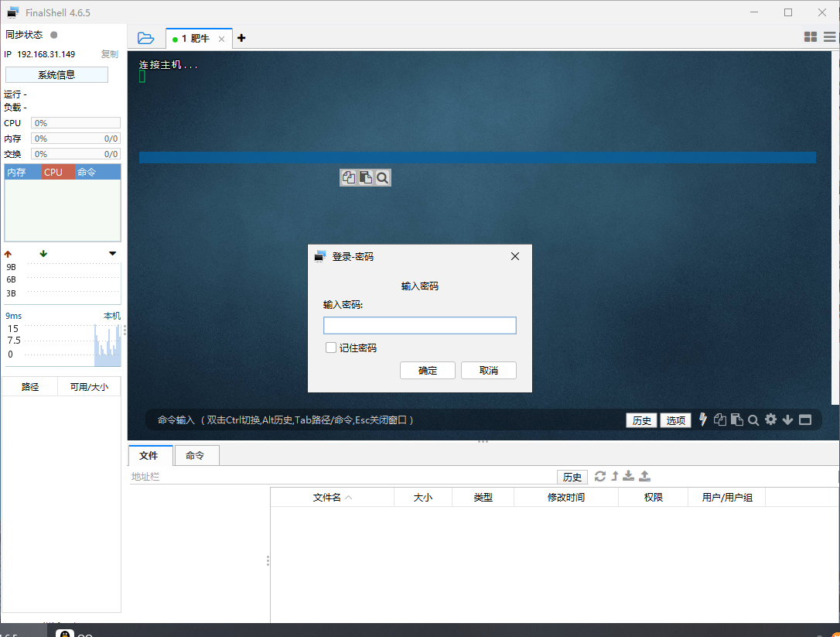The image size is (840, 637).
Task: Click the 确定 button in password dialog
Action: [427, 370]
